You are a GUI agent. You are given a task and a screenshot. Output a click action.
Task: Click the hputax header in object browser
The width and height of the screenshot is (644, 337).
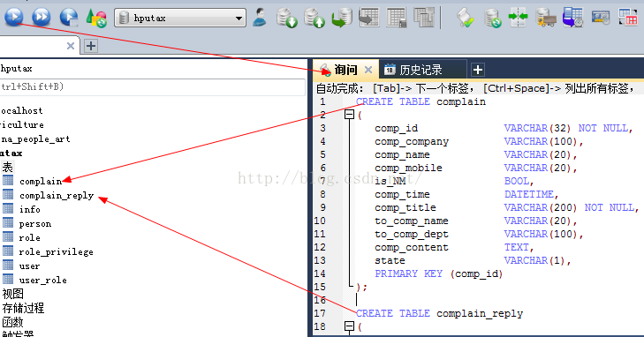coord(16,69)
